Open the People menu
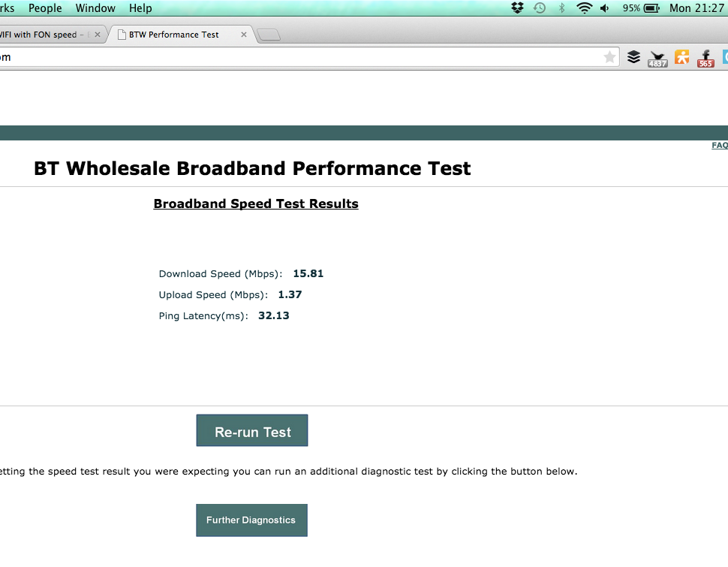728x567 pixels. click(45, 8)
